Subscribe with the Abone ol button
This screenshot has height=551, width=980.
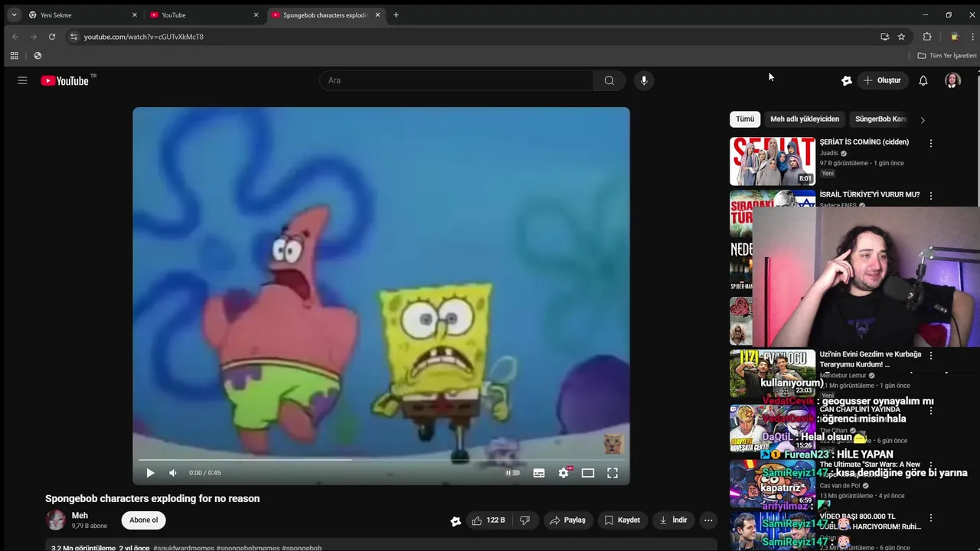click(143, 520)
